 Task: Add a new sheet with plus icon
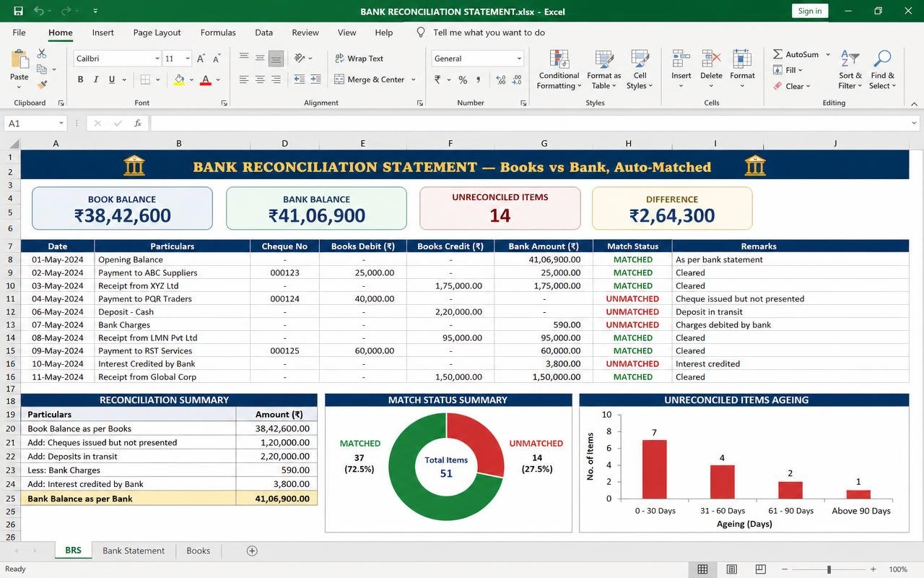point(252,551)
